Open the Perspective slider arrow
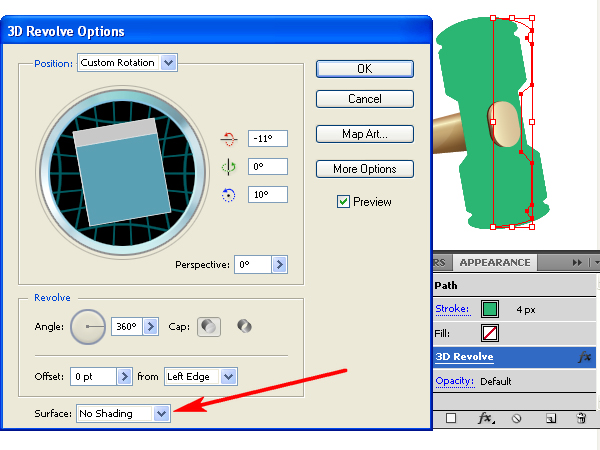The height and width of the screenshot is (450, 600). click(x=279, y=264)
